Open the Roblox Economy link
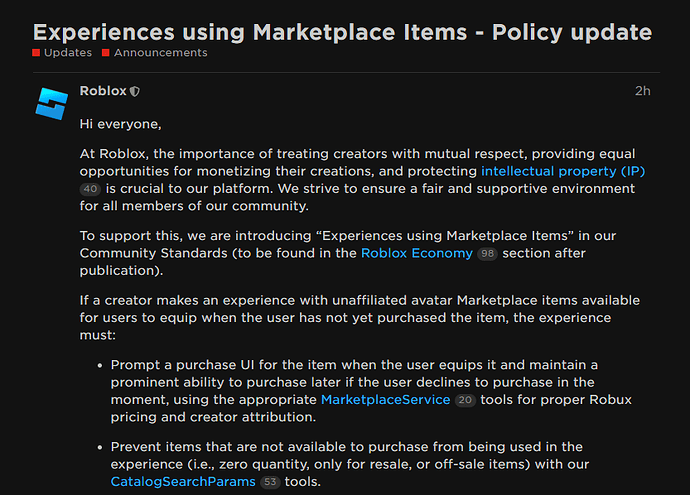The image size is (690, 495). click(x=416, y=253)
